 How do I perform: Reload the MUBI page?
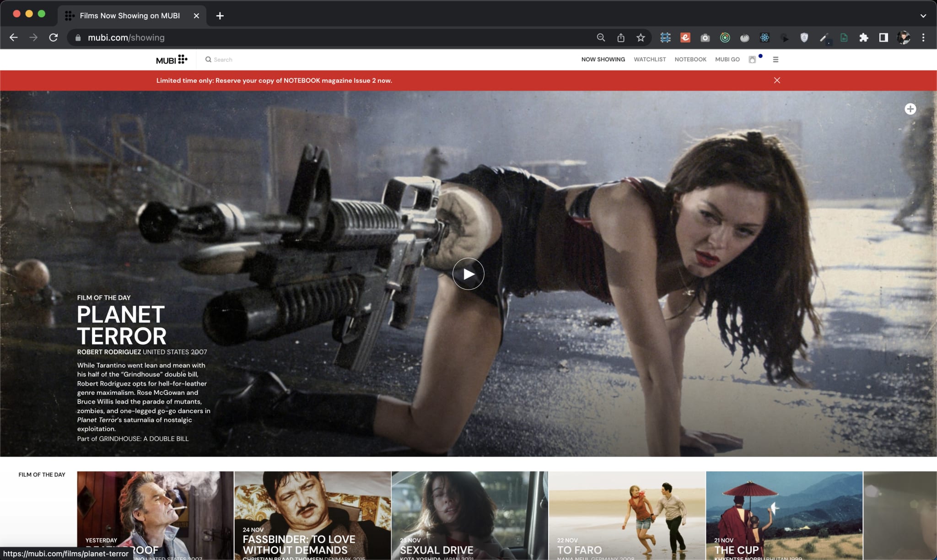[x=54, y=38]
